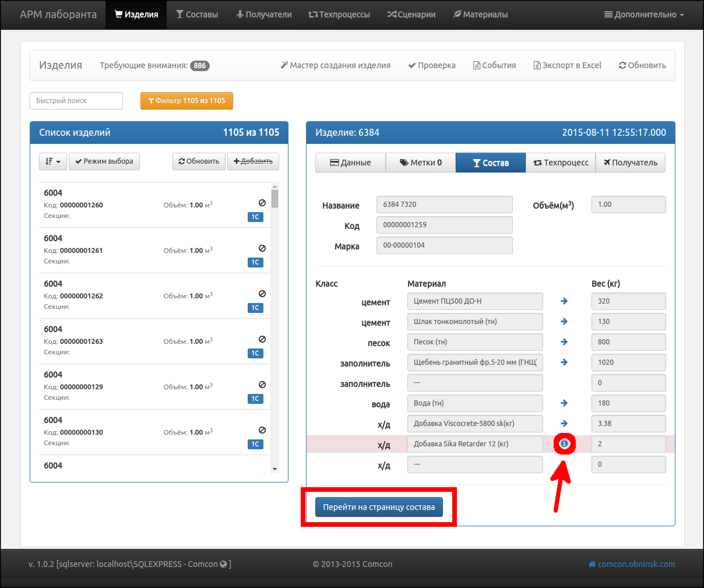The image size is (704, 588).
Task: Click the Название field 6384 7320
Action: click(445, 205)
